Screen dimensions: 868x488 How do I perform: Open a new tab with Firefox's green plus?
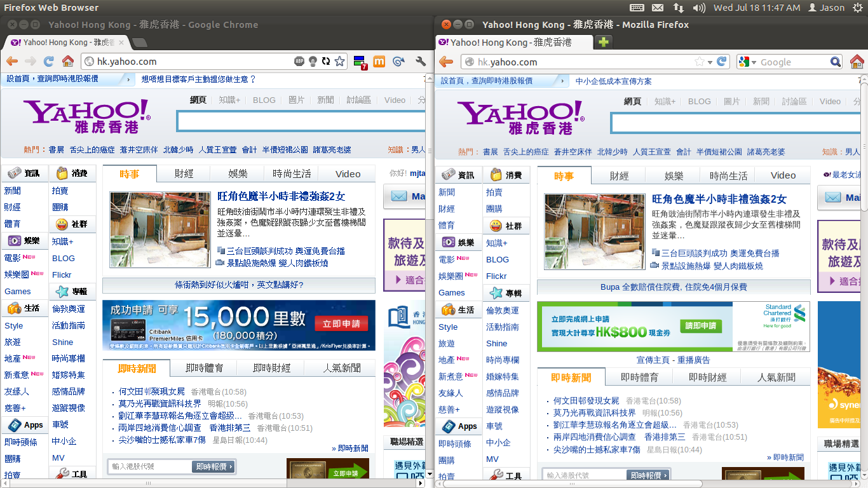click(603, 42)
